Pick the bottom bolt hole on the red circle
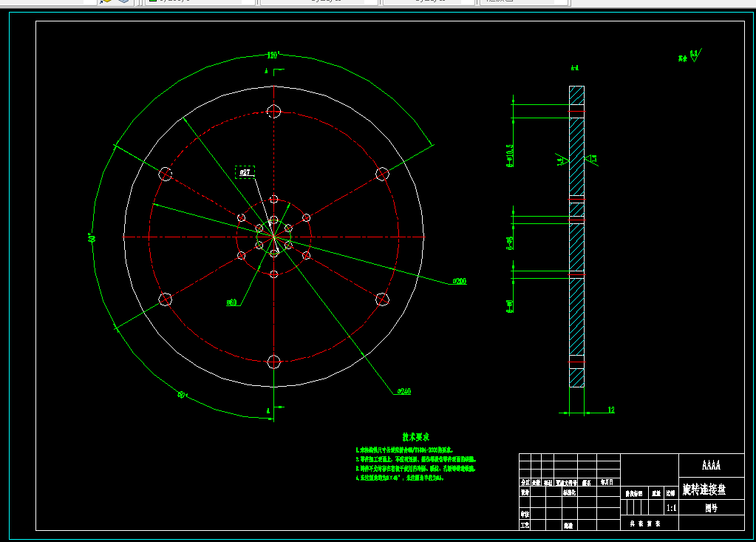756x542 pixels. [274, 362]
